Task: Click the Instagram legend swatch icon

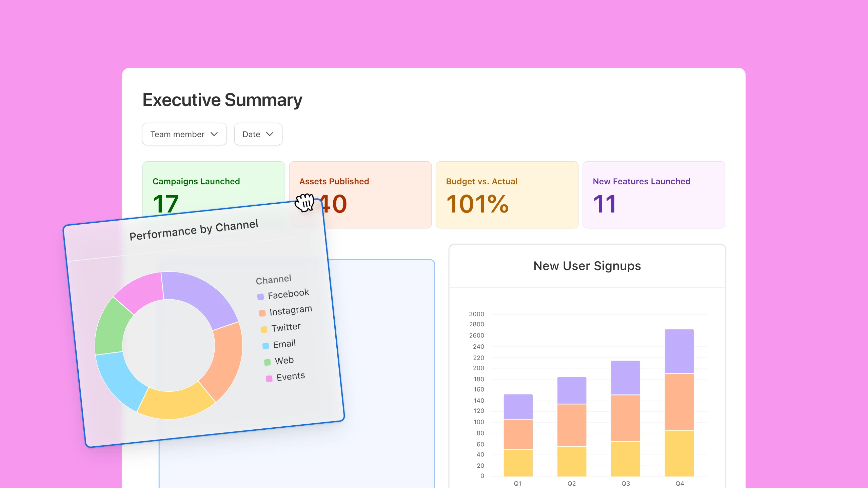Action: point(262,313)
